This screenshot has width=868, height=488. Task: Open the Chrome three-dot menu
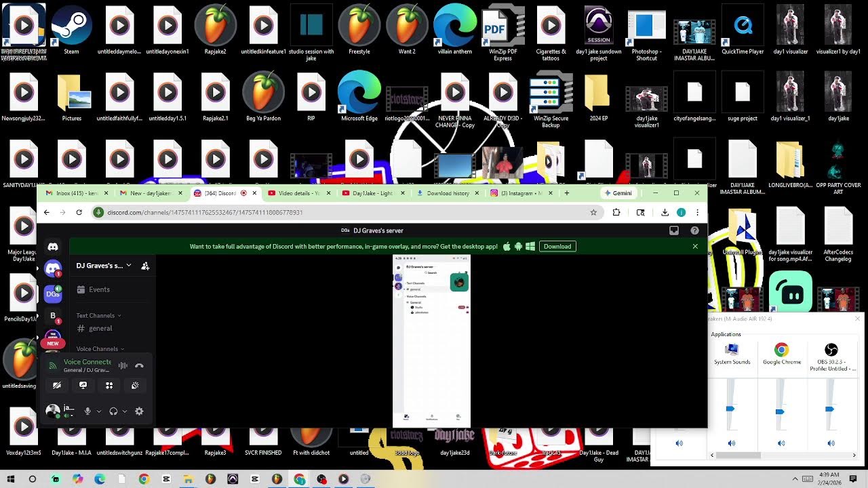coord(697,212)
